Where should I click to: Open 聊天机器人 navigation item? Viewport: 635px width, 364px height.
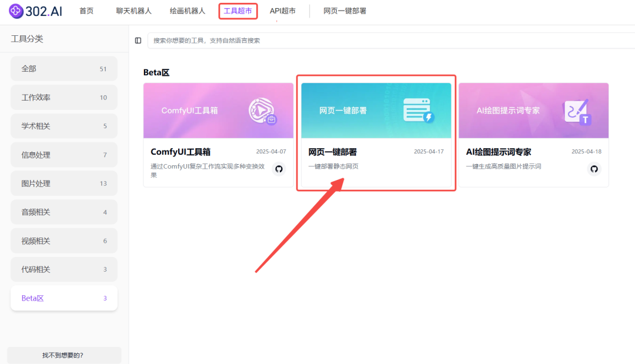point(133,11)
